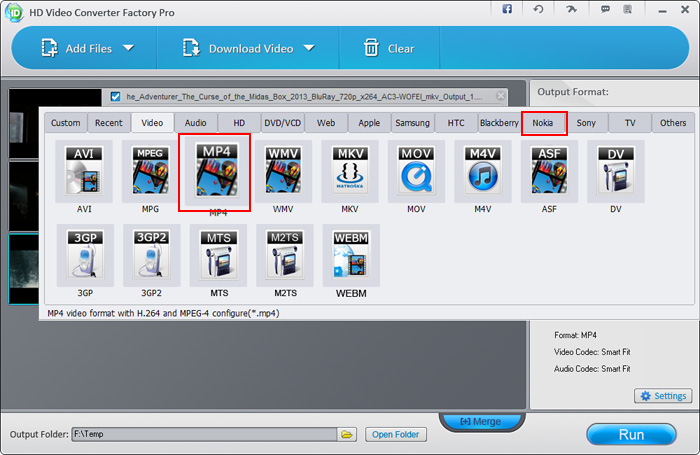Click the menu list icon in title bar

(628, 9)
